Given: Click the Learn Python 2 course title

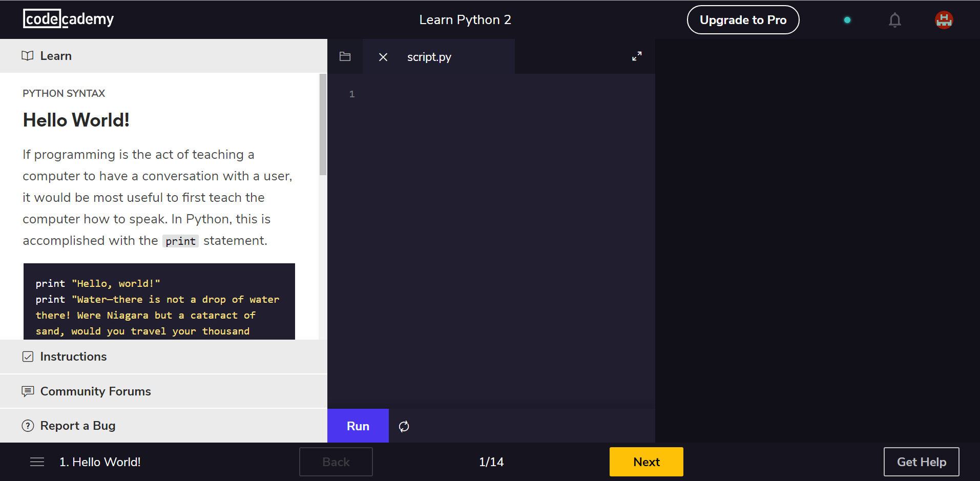Looking at the screenshot, I should 465,20.
